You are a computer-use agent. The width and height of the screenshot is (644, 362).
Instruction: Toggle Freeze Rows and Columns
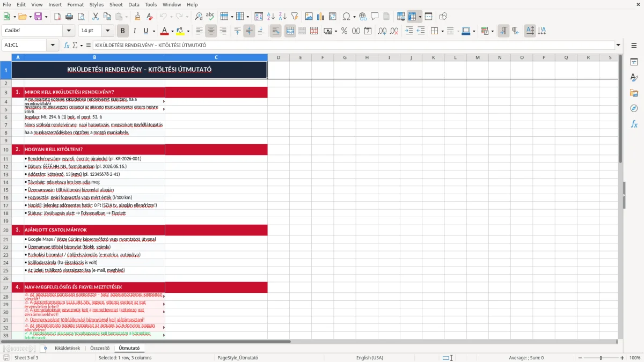(x=412, y=17)
